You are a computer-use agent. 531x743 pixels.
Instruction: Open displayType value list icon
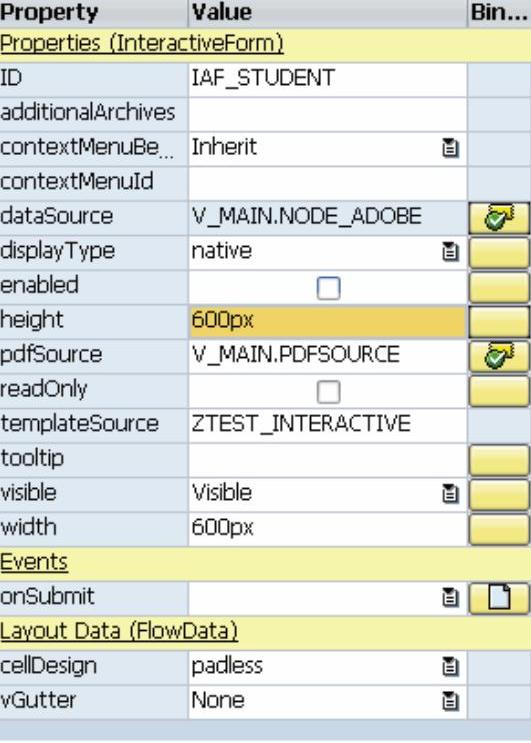[450, 252]
